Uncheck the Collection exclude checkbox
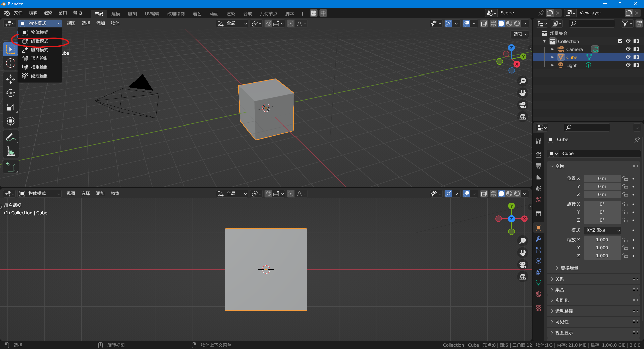Screen dimensions: 644x349 pyautogui.click(x=620, y=41)
